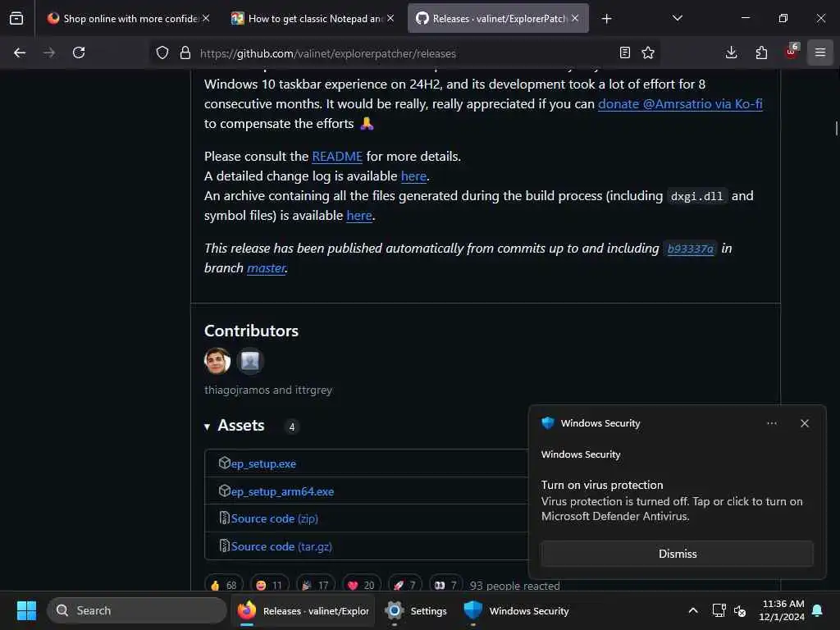Open commit b93337a link
This screenshot has width=840, height=630.
point(690,249)
